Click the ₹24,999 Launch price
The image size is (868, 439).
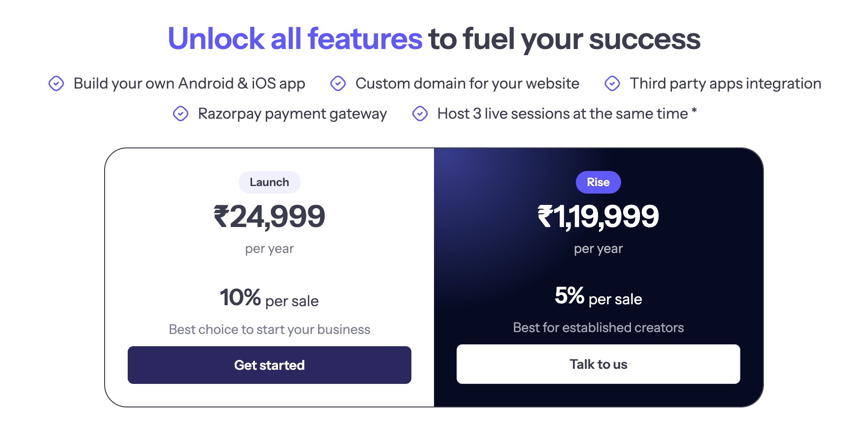[x=270, y=217]
